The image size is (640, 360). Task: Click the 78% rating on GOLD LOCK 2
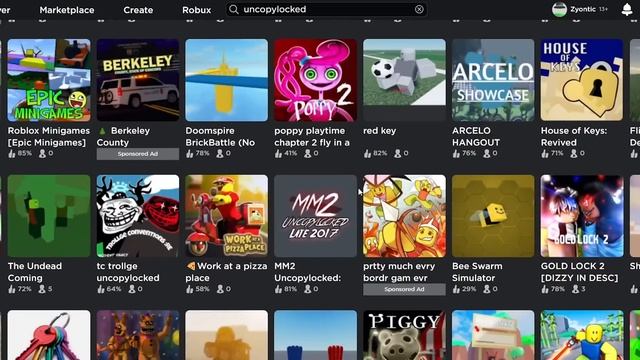[558, 289]
